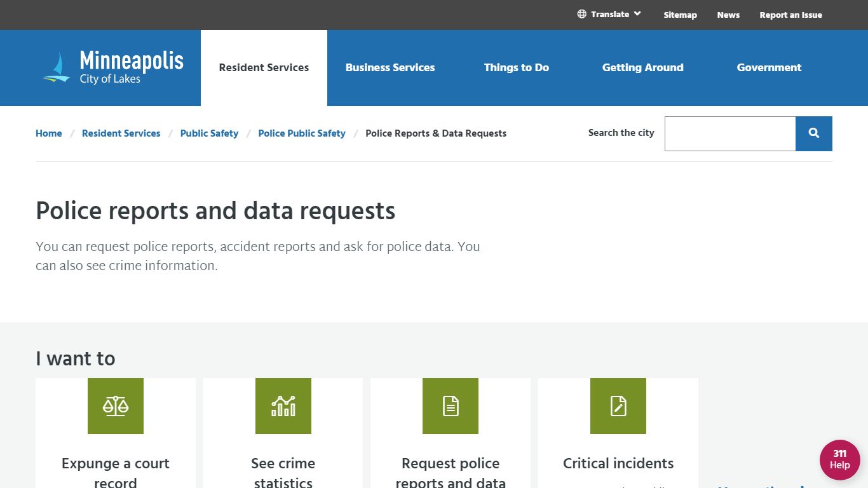This screenshot has width=868, height=488.
Task: Open the crime statistics chart icon
Action: tap(283, 406)
